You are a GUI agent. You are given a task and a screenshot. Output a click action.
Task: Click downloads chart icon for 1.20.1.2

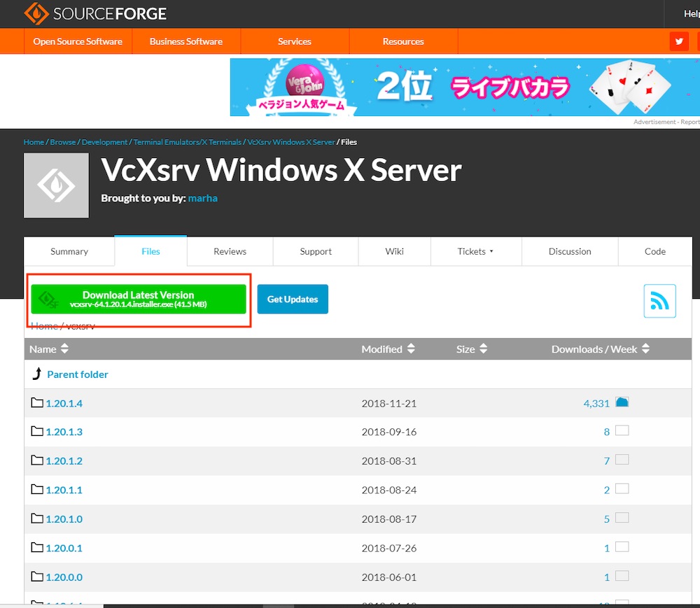(x=622, y=460)
